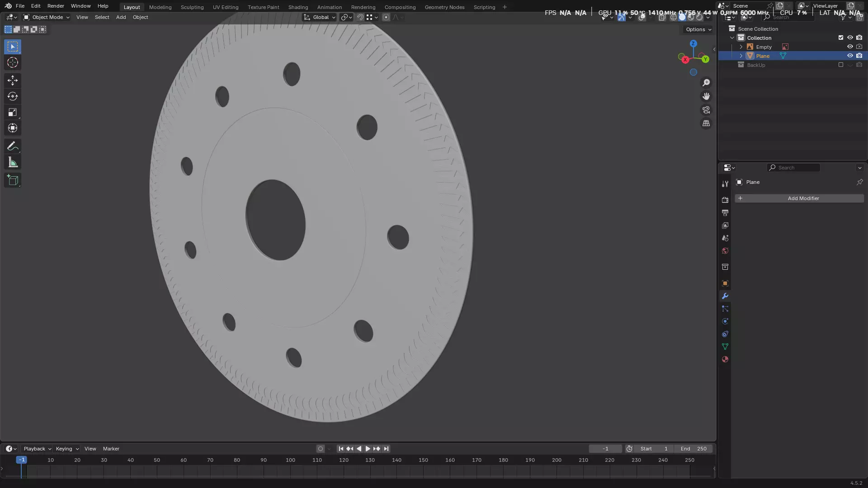
Task: Open the Particles properties tab
Action: pos(725,309)
